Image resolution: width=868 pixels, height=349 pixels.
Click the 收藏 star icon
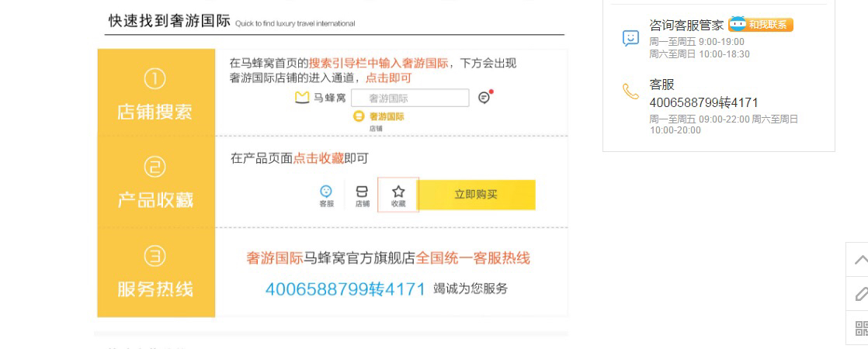398,192
